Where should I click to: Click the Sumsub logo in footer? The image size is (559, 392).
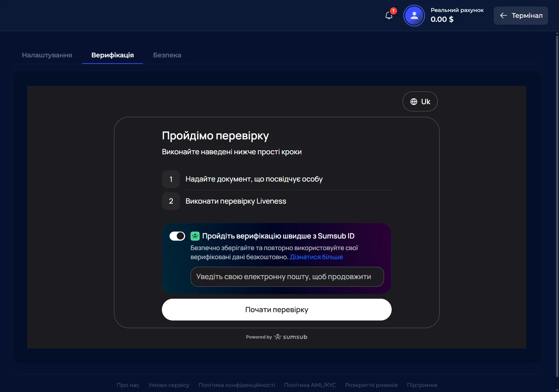click(290, 337)
